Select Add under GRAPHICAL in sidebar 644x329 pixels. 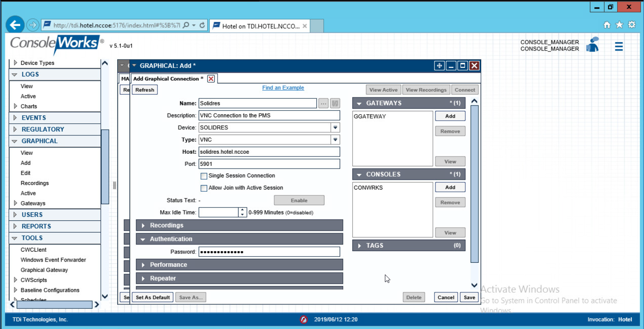26,163
